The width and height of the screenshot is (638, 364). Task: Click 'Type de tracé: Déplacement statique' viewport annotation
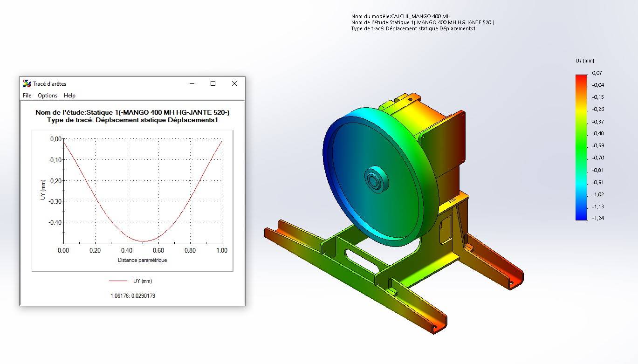[413, 28]
